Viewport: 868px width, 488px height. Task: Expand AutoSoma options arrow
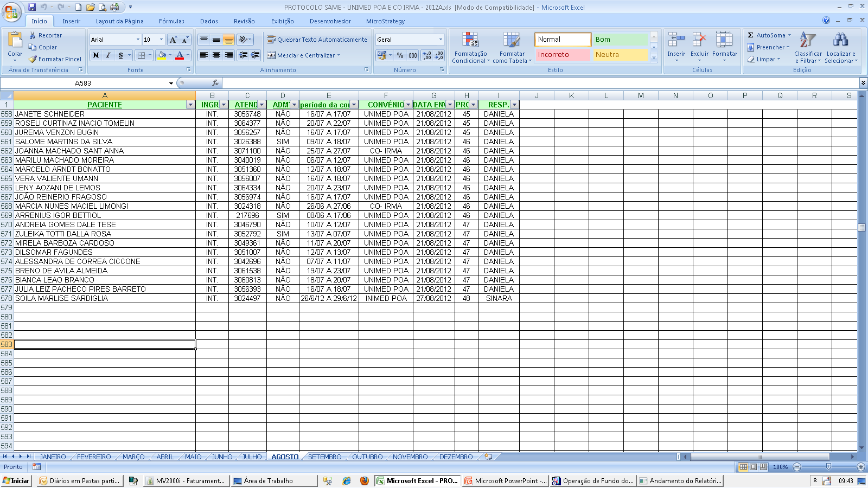790,35
